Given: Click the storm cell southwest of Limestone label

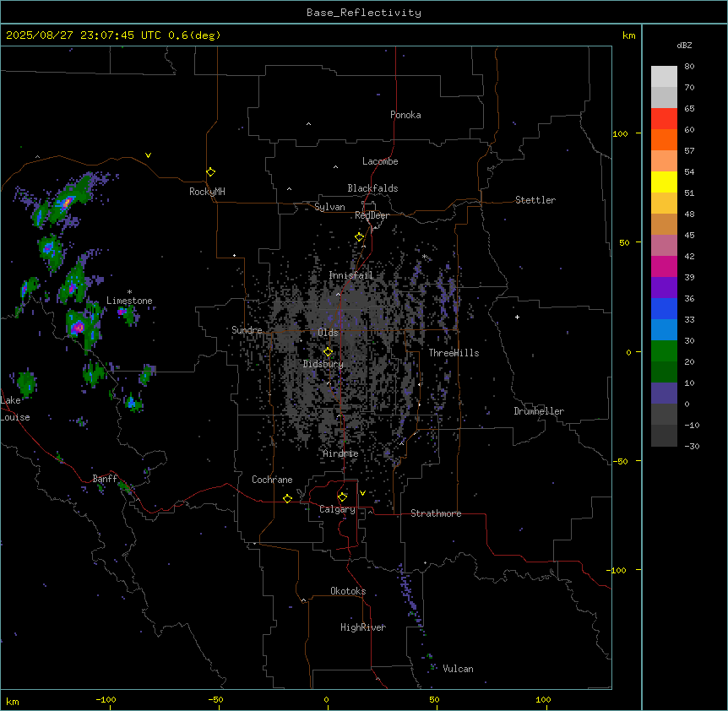Looking at the screenshot, I should click(x=78, y=327).
